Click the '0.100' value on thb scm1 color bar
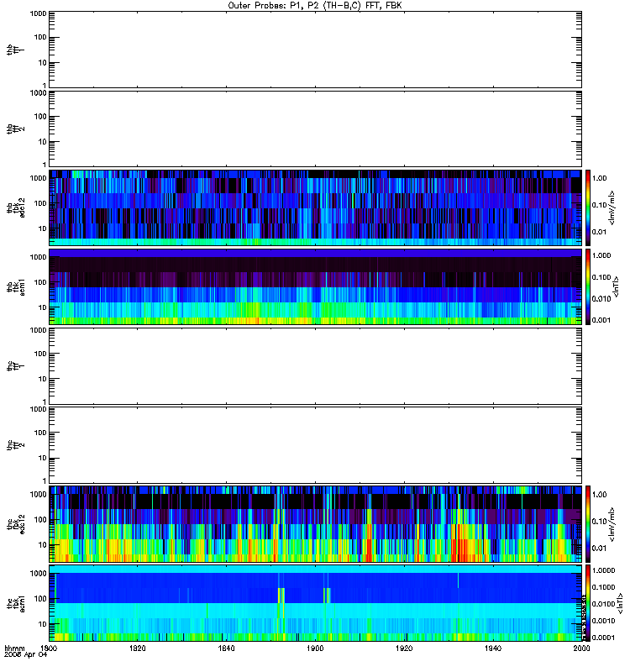The image size is (630, 672). (601, 277)
